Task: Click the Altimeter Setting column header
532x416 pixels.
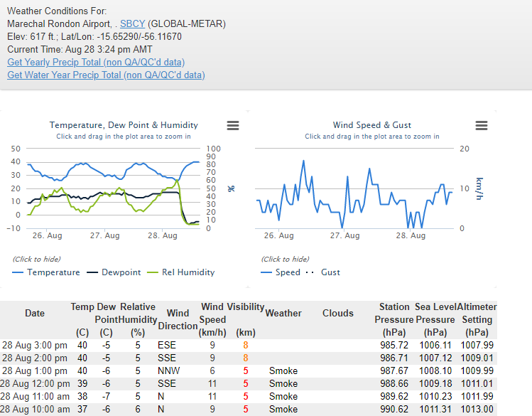Action: click(477, 319)
